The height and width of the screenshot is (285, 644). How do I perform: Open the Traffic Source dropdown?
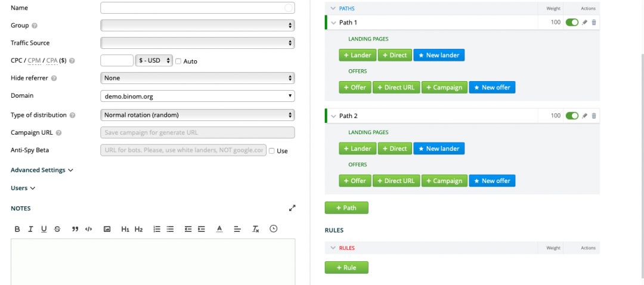(x=197, y=43)
